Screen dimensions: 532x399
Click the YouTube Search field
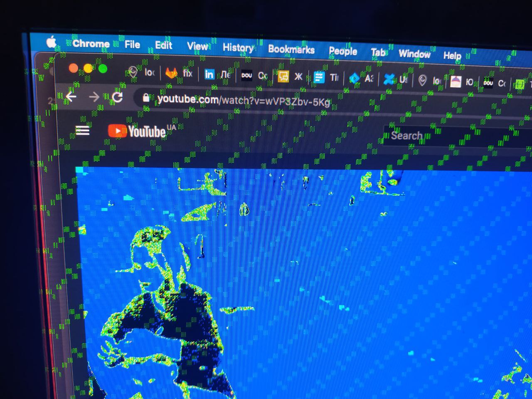tap(457, 136)
